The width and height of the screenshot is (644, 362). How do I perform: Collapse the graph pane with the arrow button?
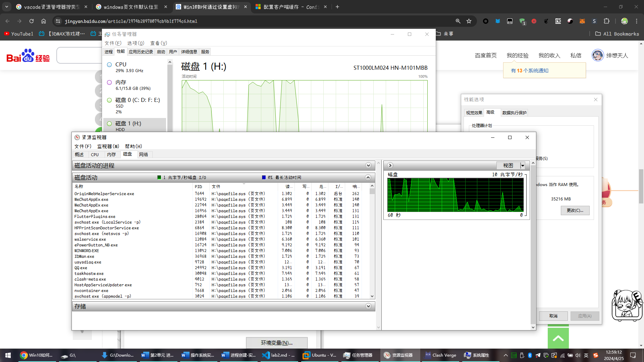pos(390,165)
